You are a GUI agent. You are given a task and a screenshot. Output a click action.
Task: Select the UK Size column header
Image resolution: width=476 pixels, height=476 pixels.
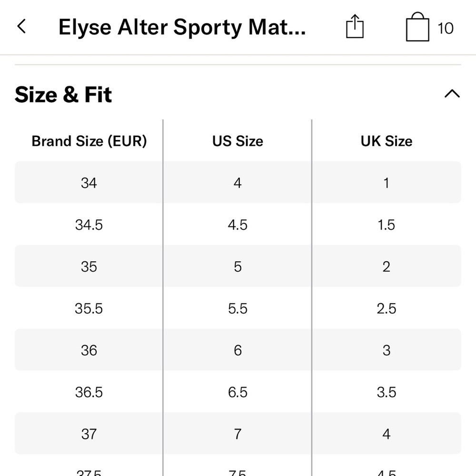[386, 141]
